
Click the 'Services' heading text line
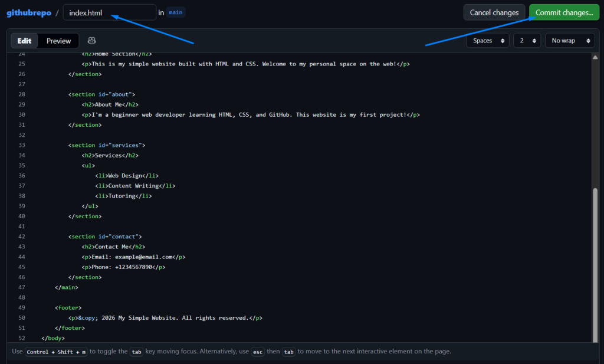pos(110,155)
